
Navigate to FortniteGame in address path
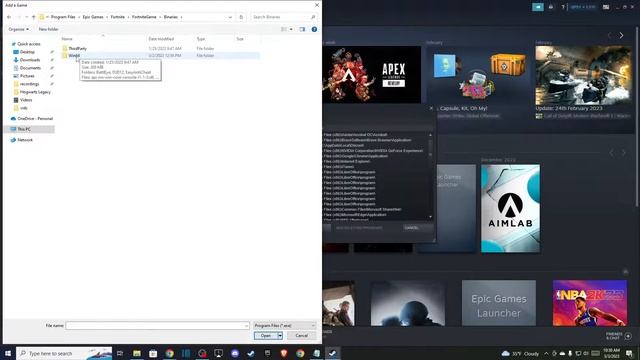(x=144, y=17)
